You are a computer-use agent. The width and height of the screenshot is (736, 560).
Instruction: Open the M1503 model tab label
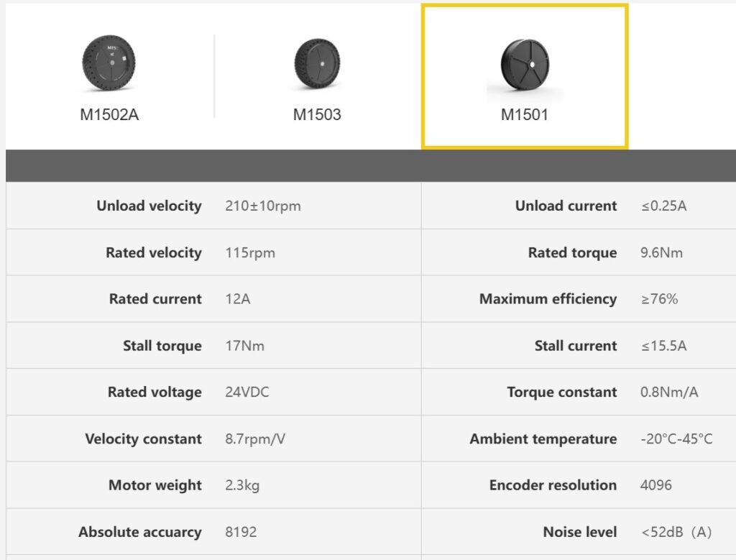(317, 114)
